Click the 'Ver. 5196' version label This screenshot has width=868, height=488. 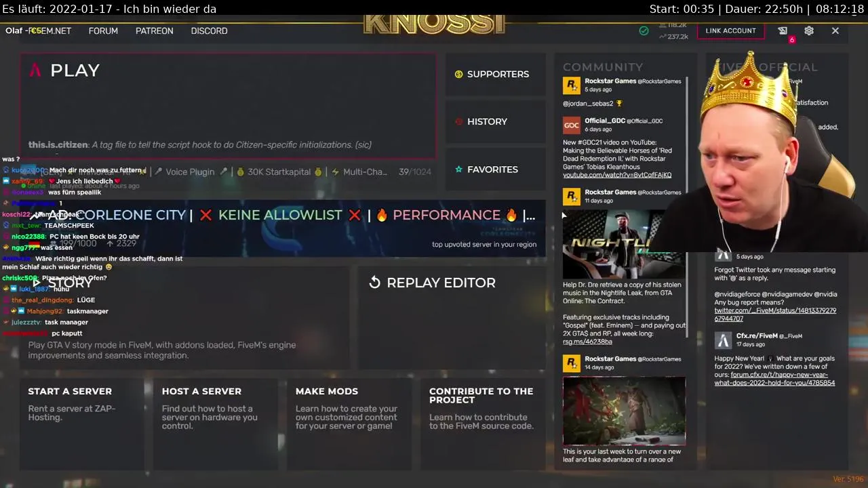click(x=848, y=479)
